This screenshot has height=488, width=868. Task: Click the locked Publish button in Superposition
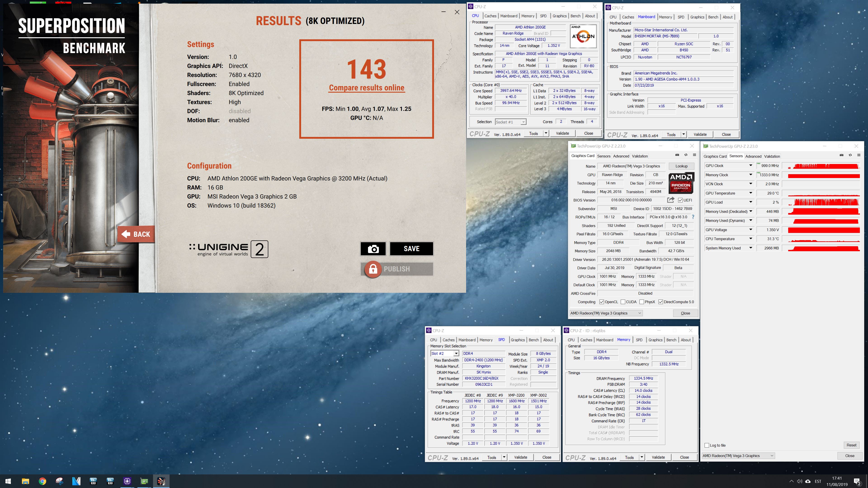(x=397, y=269)
